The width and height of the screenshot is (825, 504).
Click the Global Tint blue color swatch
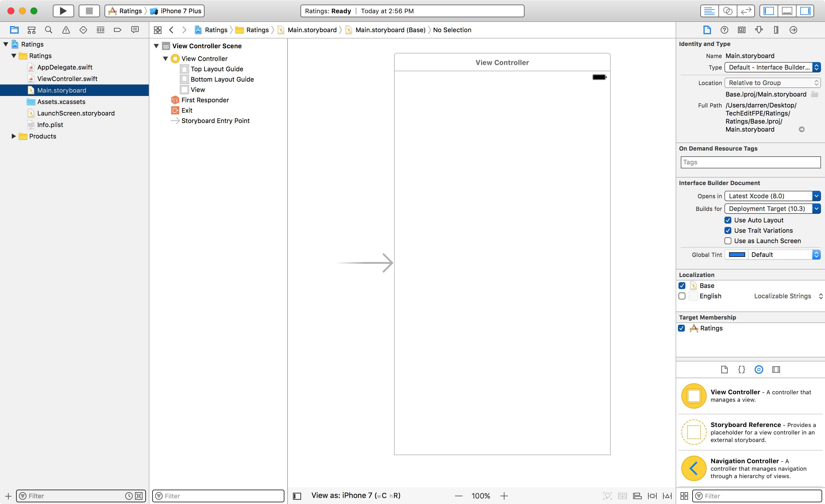[x=737, y=255]
